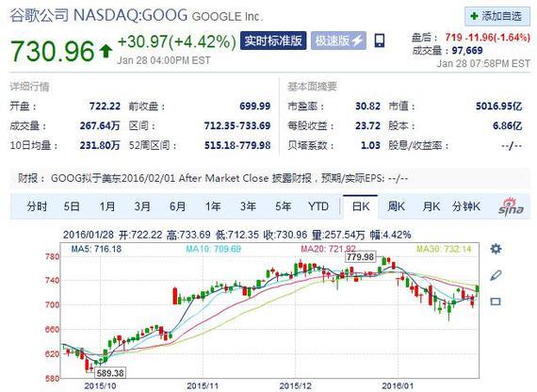The image size is (537, 392).
Task: Switch to 极速版 fast mode
Action: 338,41
